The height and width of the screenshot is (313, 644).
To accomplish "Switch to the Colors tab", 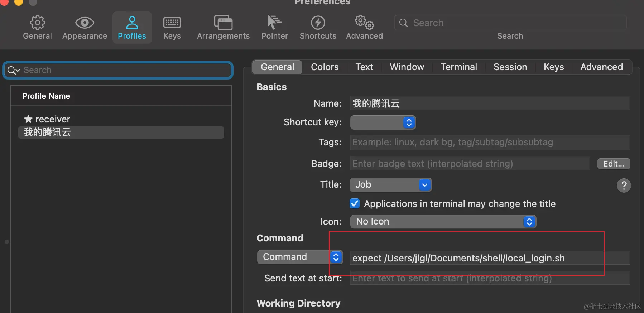I will [325, 67].
